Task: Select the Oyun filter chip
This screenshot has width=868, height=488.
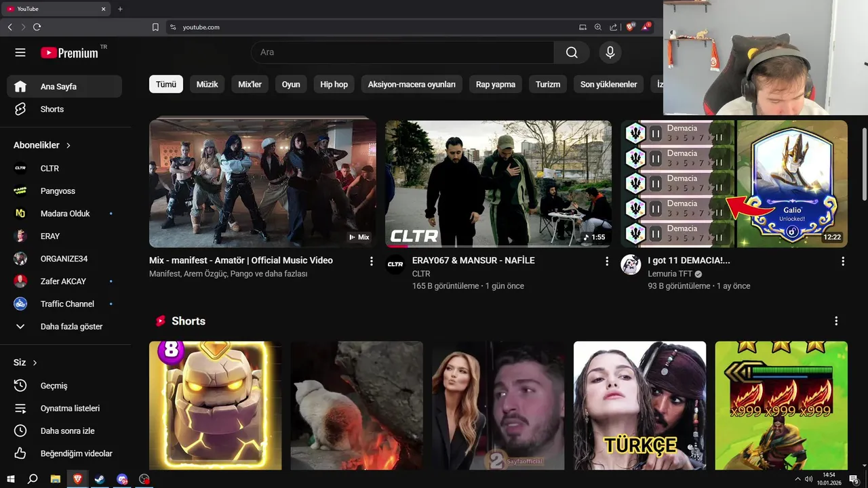Action: click(291, 84)
